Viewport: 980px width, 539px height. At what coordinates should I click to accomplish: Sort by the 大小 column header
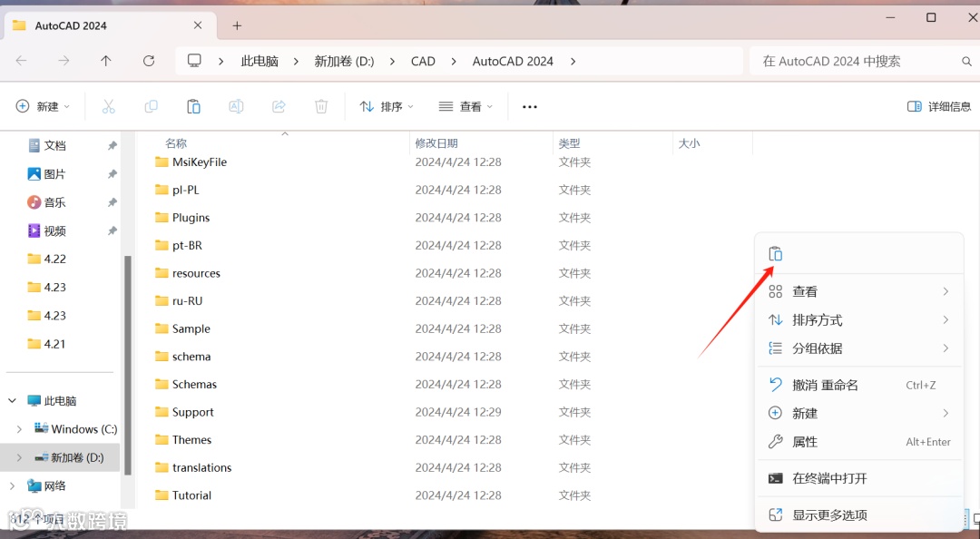690,143
